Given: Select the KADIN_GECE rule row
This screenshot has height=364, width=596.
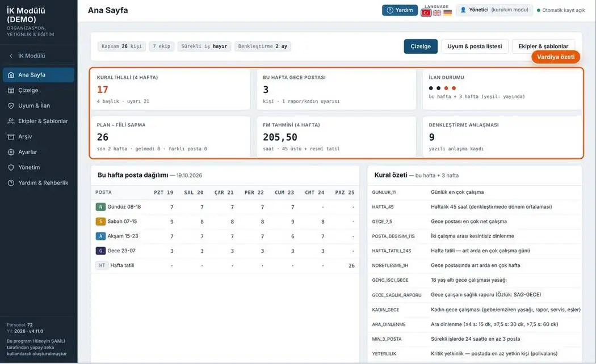Looking at the screenshot, I should 475,310.
